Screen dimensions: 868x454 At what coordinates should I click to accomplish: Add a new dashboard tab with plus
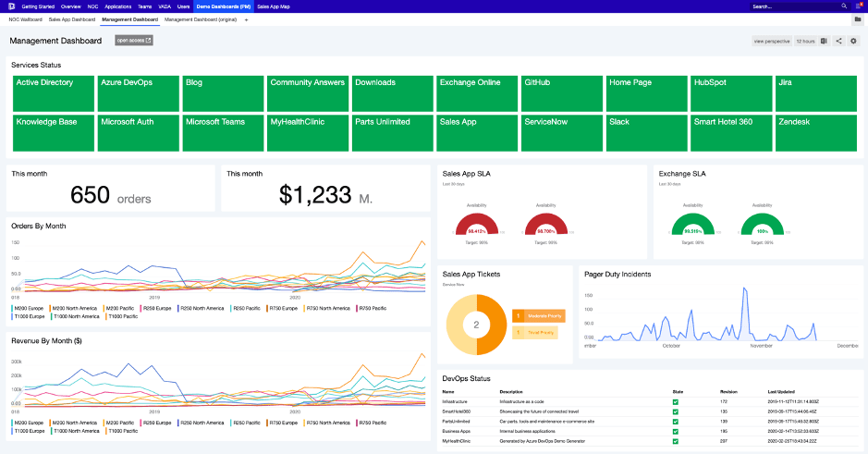(x=246, y=20)
